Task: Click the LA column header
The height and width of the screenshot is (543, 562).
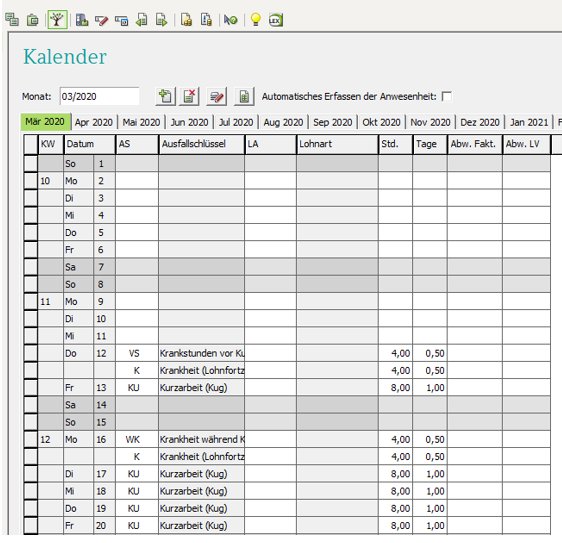Action: click(x=271, y=144)
